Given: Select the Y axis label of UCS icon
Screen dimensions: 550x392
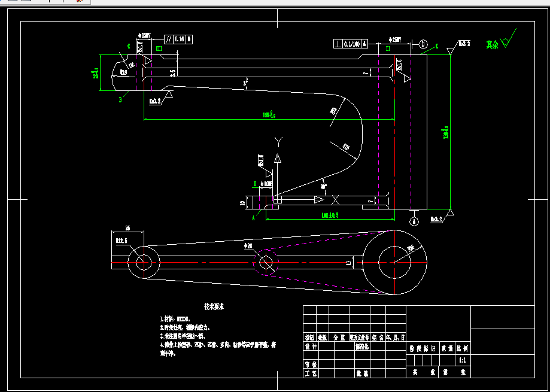Looking at the screenshot, I should (x=278, y=142).
